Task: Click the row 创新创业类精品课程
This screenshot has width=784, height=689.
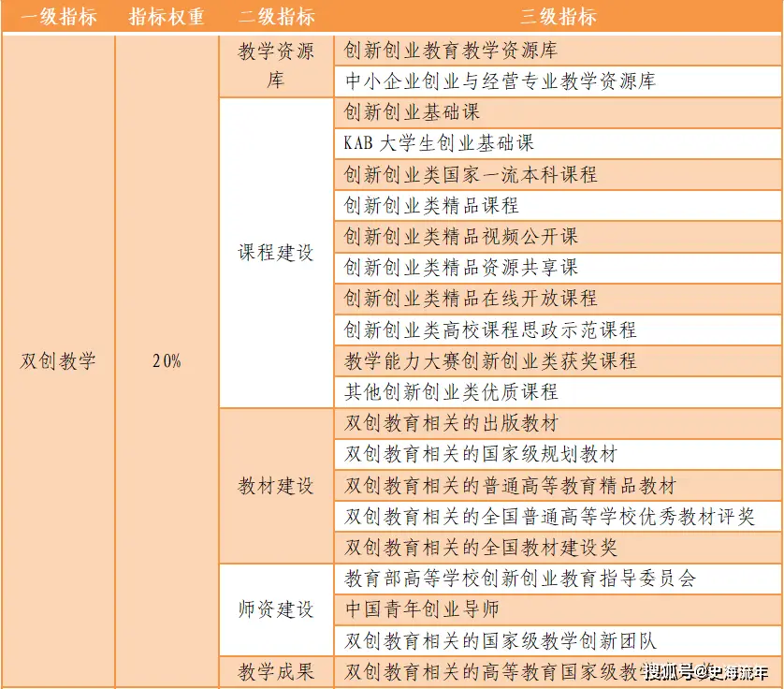Action: [x=558, y=206]
